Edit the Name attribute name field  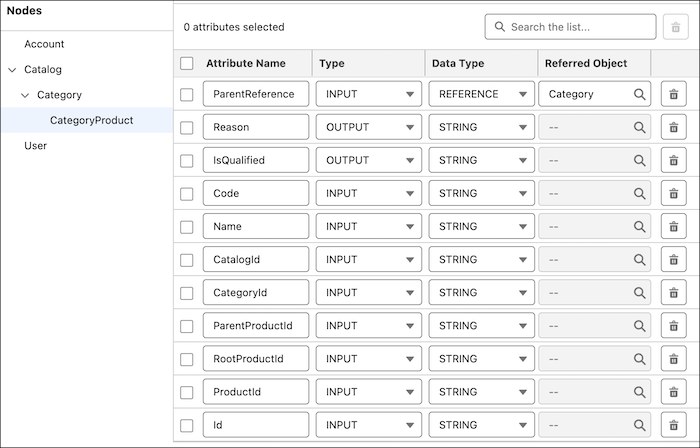pyautogui.click(x=256, y=226)
